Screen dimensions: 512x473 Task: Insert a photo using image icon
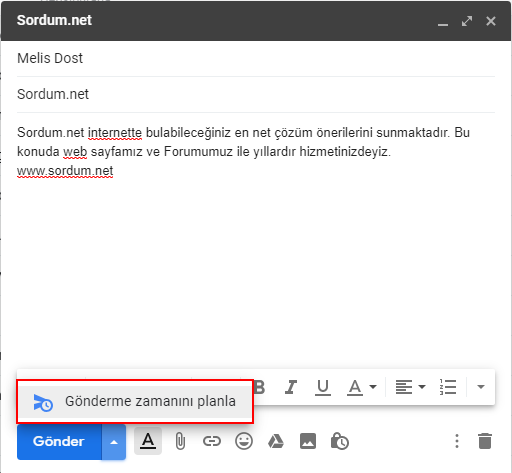[x=308, y=441]
